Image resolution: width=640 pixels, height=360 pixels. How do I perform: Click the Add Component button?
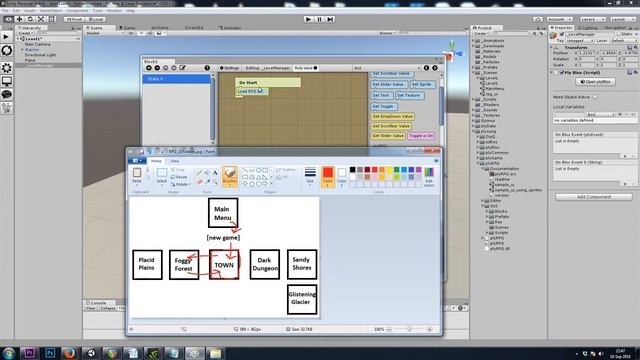click(x=593, y=197)
